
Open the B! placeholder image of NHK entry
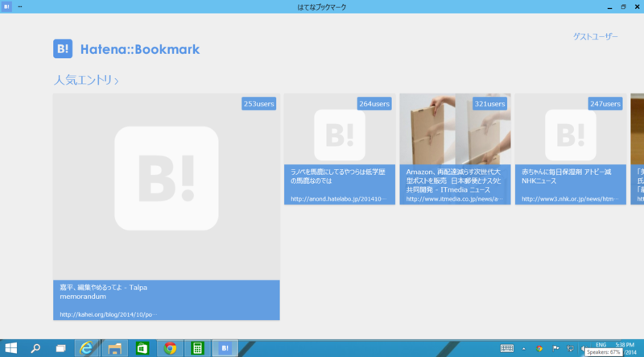point(571,135)
